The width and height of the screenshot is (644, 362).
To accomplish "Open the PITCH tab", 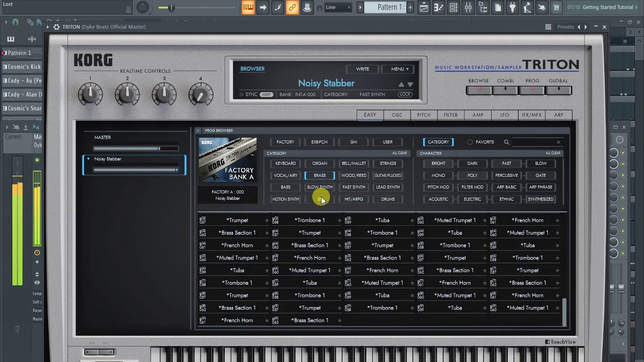I will click(424, 115).
